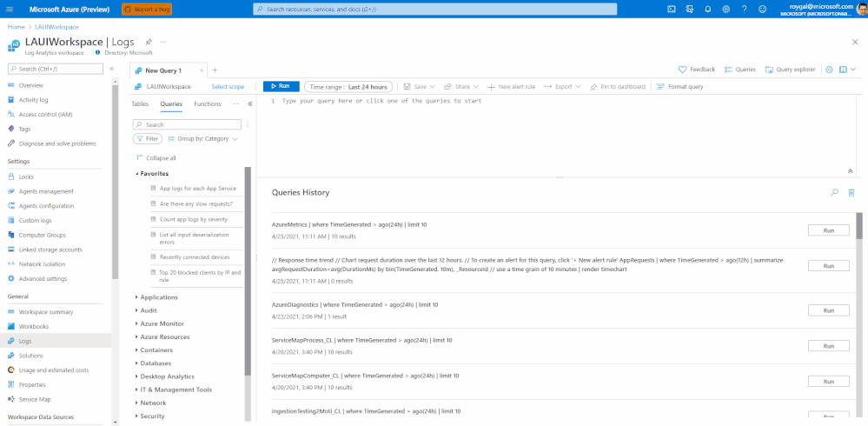
Task: Open portal settings gear in top bar
Action: [726, 9]
